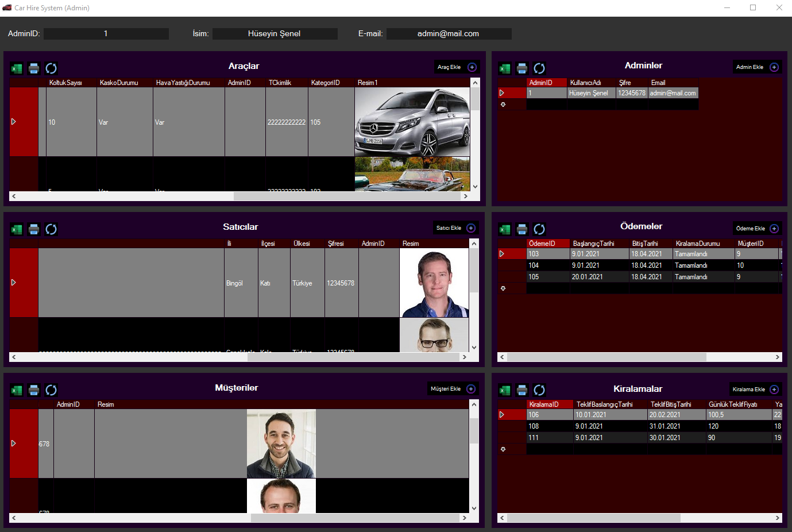Screen dimensions: 792x532
Task: Click the KoltukSayısı column header in Araçlar
Action: [x=71, y=83]
